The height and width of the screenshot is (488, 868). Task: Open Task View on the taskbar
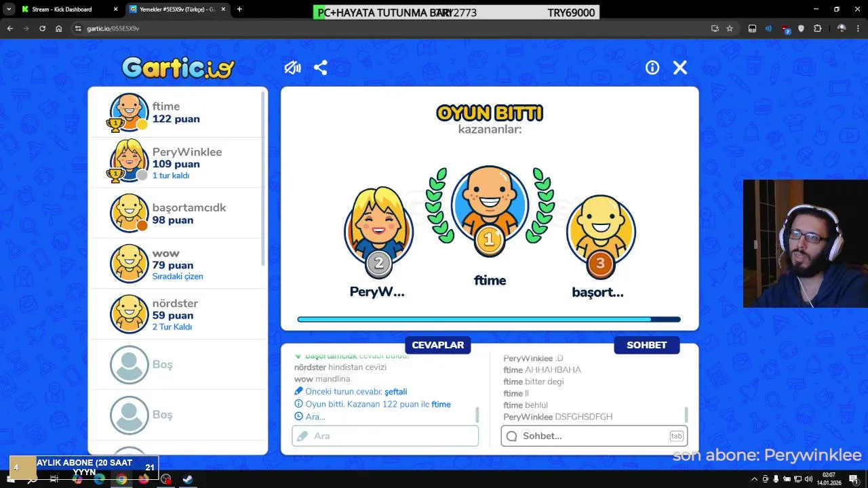pos(55,479)
